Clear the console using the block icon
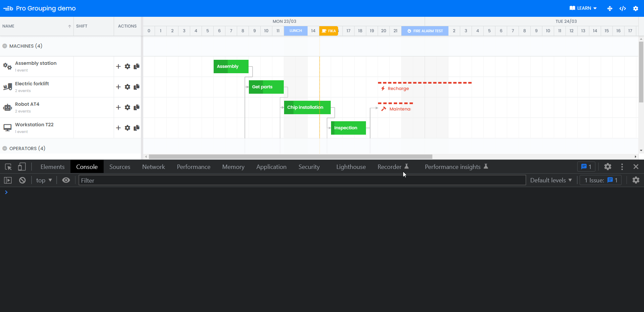The image size is (644, 312). [x=22, y=180]
